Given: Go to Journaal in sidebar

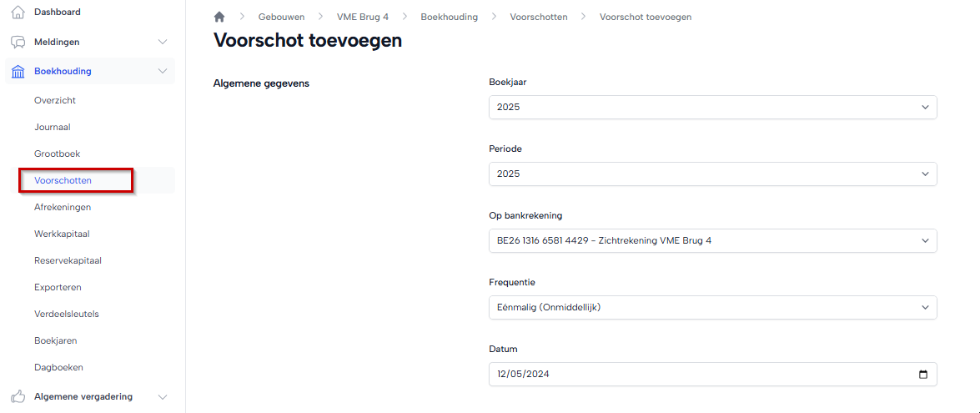Looking at the screenshot, I should [53, 128].
